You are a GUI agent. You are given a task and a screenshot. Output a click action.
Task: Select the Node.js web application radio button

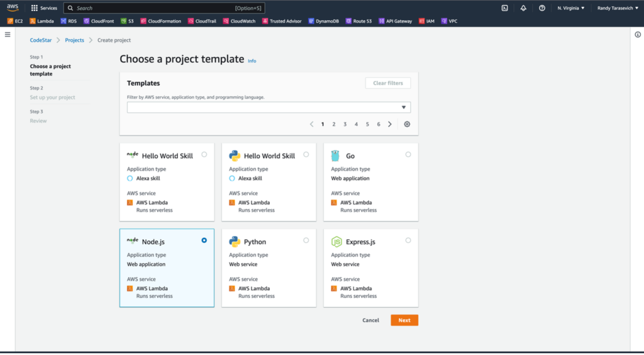(204, 240)
